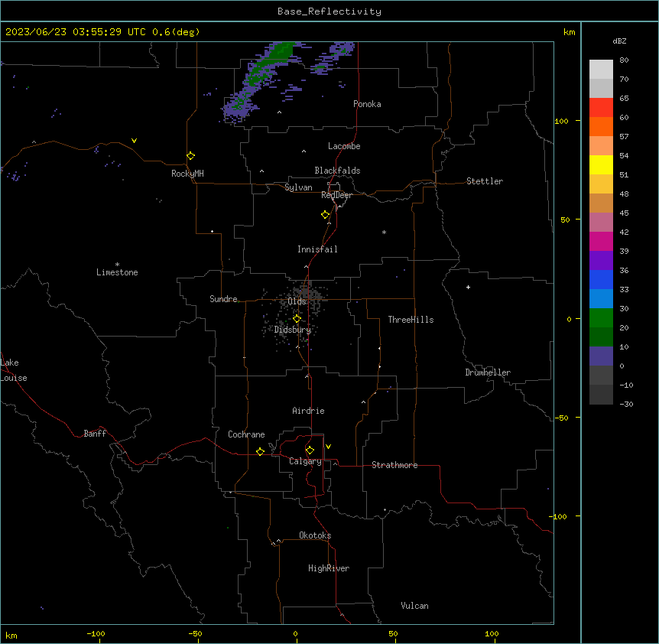
Task: Click the Banff label
Action: point(95,434)
